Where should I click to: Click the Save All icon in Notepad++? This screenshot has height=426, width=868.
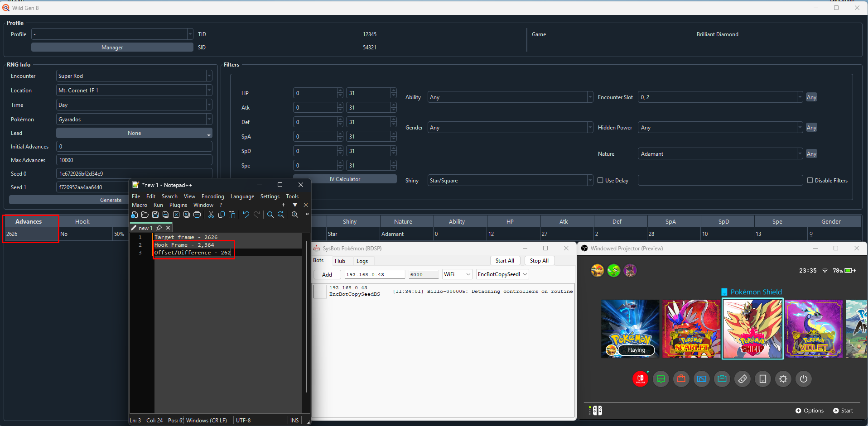[166, 215]
